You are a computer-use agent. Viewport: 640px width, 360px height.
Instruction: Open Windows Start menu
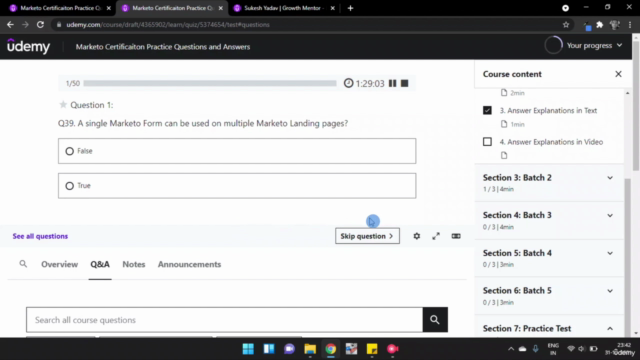coord(248,349)
